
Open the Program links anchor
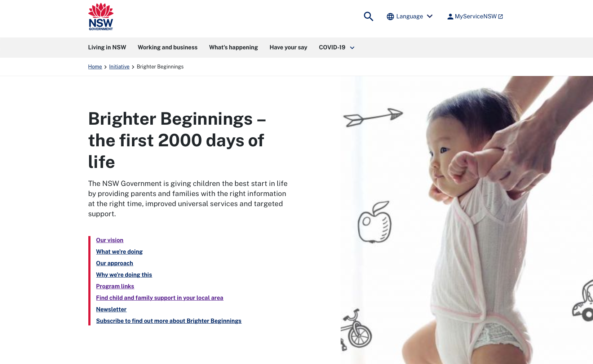pos(115,286)
